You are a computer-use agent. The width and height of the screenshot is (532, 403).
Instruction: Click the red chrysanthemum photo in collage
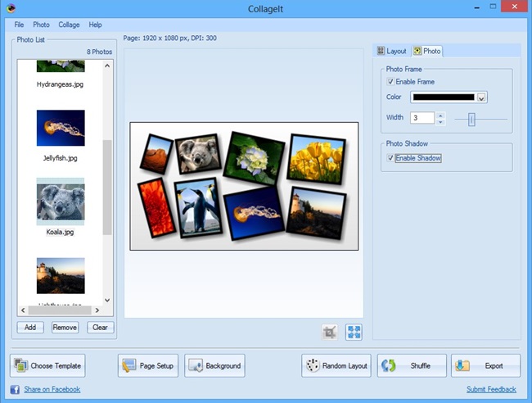(x=157, y=207)
